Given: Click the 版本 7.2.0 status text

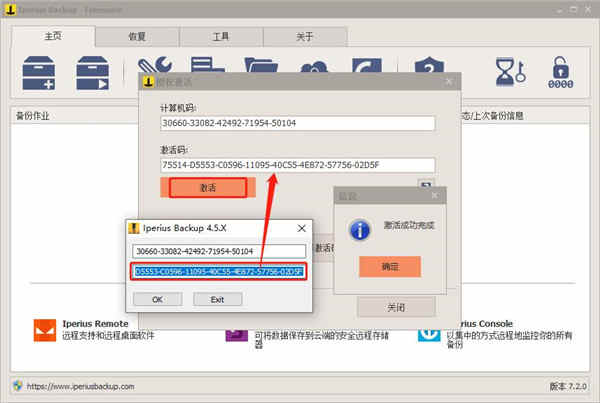Looking at the screenshot, I should pyautogui.click(x=568, y=387).
